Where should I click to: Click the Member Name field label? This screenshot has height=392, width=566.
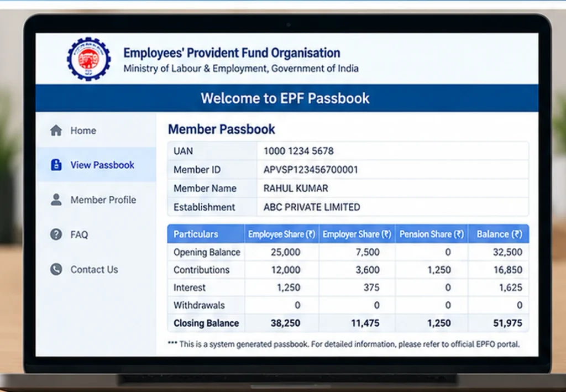(x=205, y=189)
